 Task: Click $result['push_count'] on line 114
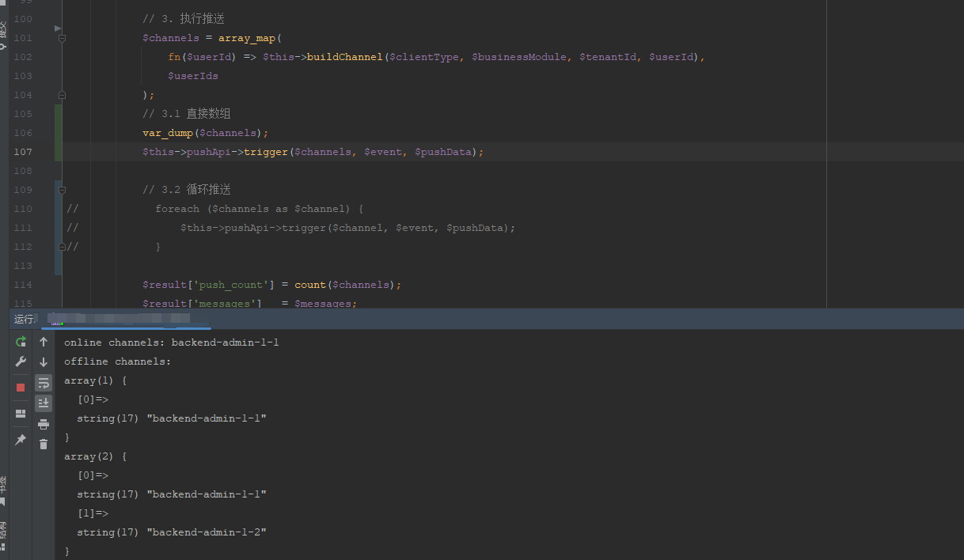click(209, 285)
